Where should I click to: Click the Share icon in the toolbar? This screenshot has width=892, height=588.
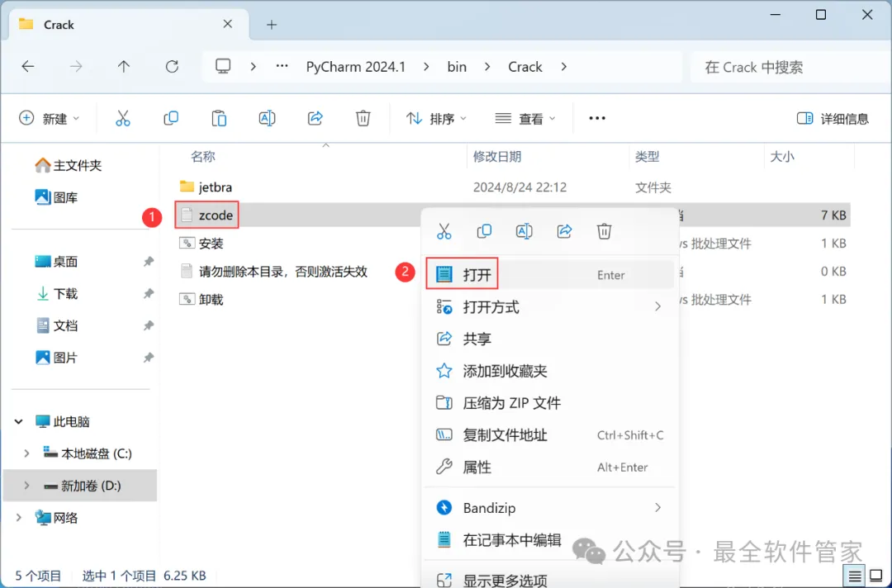(x=316, y=118)
